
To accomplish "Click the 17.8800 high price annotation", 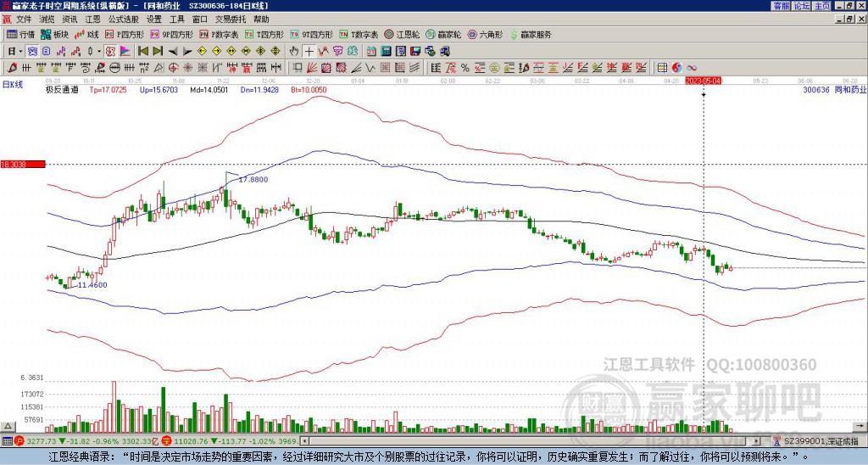I will 253,180.
